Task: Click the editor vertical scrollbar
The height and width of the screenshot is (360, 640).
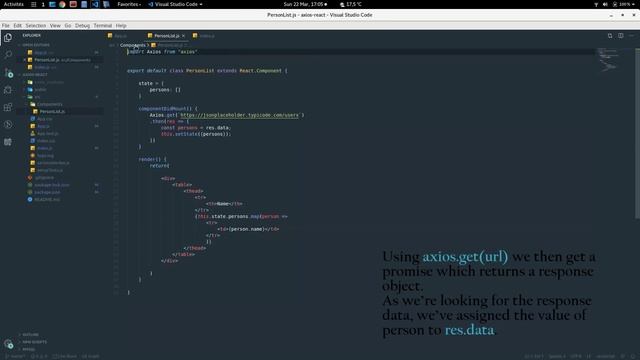Action: point(637,133)
